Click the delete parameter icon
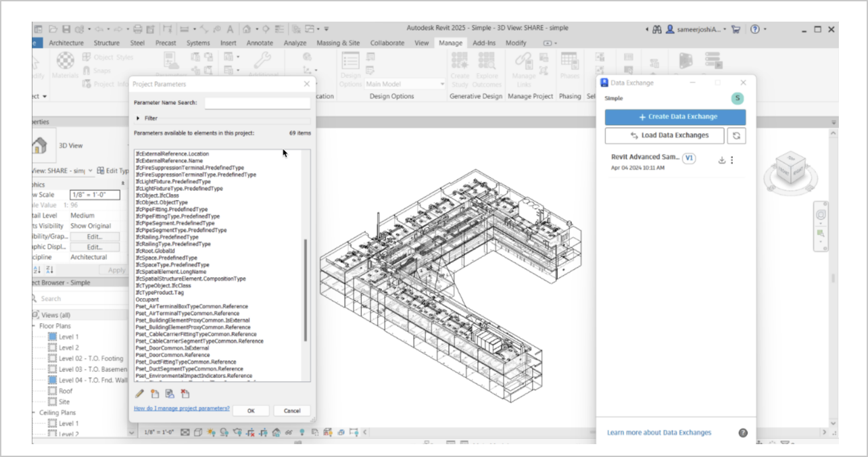Screen dimensions: 868x457 click(x=185, y=393)
